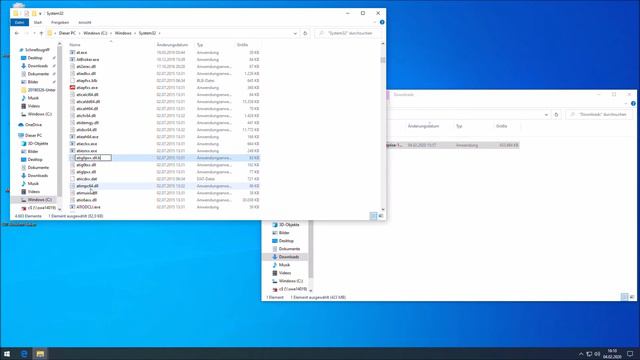
Task: Switch Downloads window to details view
Action: [x=624, y=297]
